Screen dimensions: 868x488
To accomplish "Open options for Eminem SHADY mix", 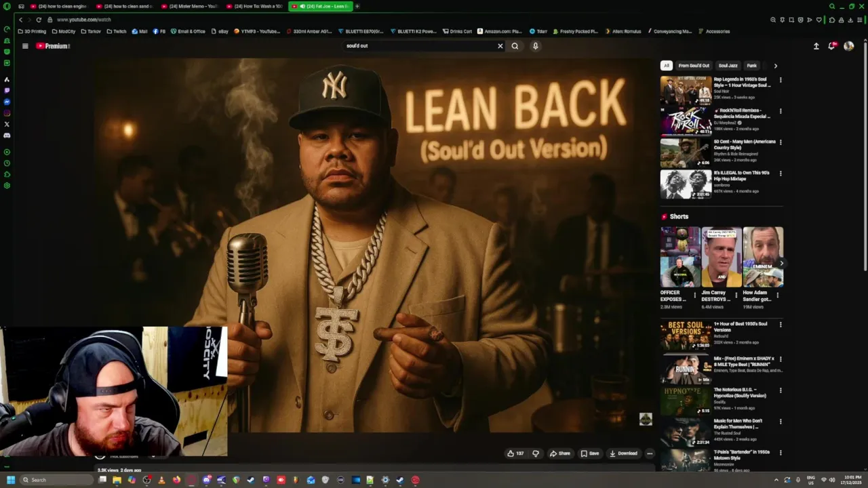I will tap(781, 359).
